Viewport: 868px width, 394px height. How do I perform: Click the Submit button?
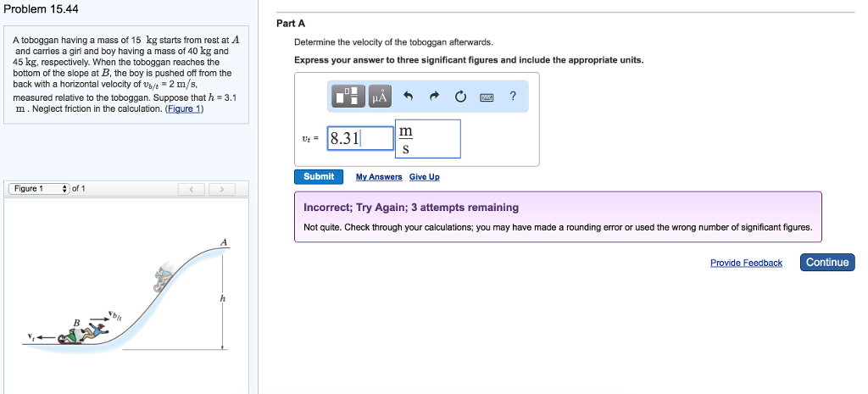pyautogui.click(x=318, y=176)
